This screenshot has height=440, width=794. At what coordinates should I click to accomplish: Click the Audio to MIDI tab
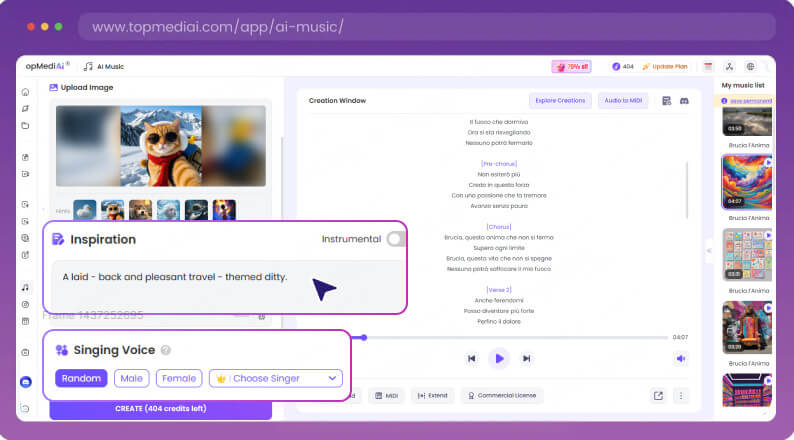click(623, 101)
